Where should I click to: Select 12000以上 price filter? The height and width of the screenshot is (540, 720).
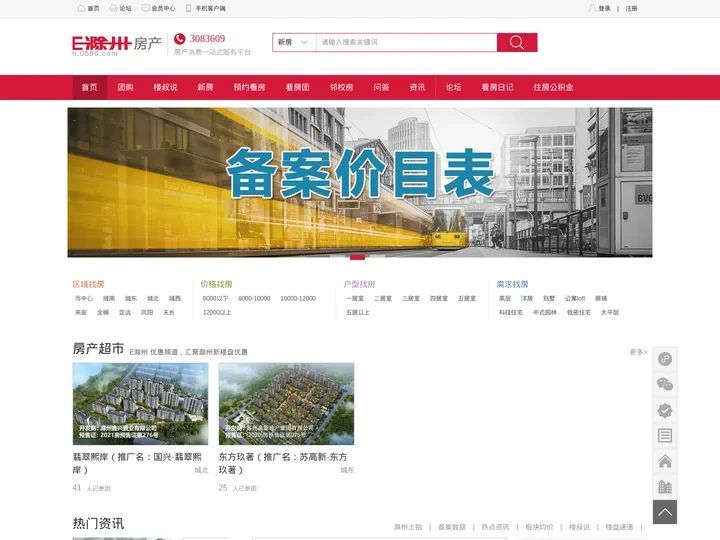tap(217, 312)
